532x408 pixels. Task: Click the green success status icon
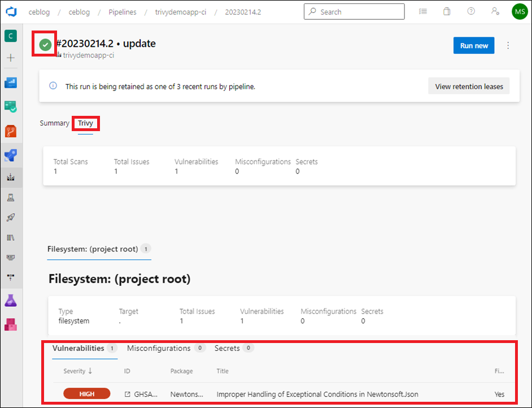click(x=45, y=45)
